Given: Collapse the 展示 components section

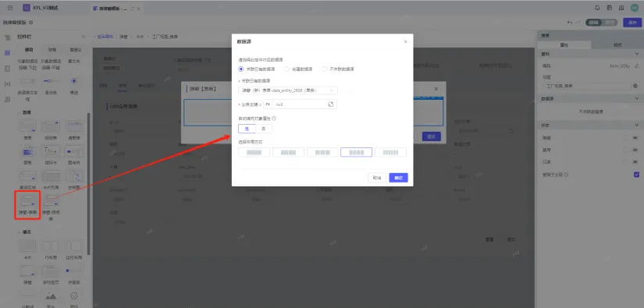Looking at the screenshot, I should [x=19, y=232].
